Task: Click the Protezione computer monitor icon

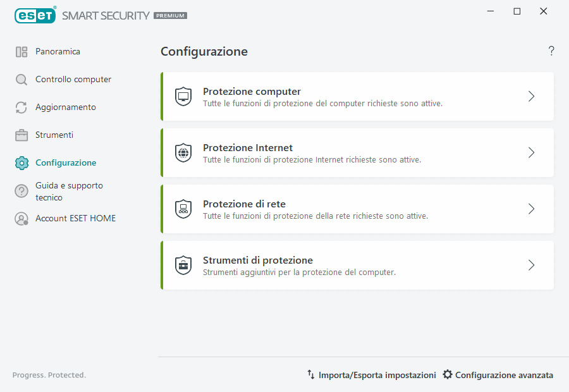Action: (183, 96)
